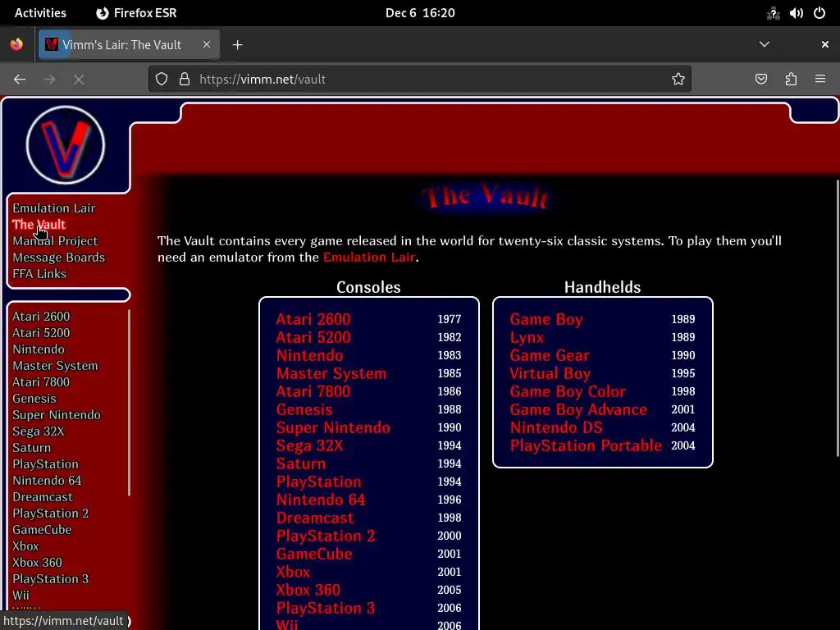The image size is (840, 630).
Task: Open FFA Links in the sidebar
Action: pos(39,274)
